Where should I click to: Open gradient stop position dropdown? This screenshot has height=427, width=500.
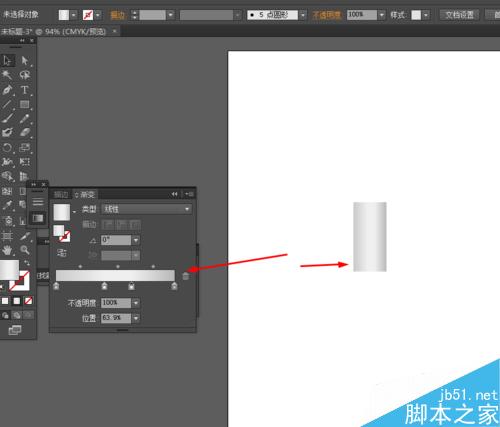click(136, 318)
